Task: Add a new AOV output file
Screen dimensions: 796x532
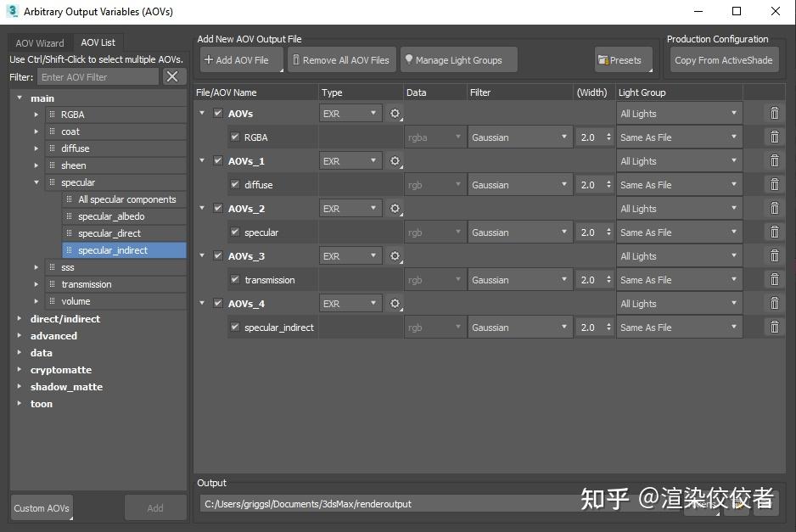Action: [240, 59]
